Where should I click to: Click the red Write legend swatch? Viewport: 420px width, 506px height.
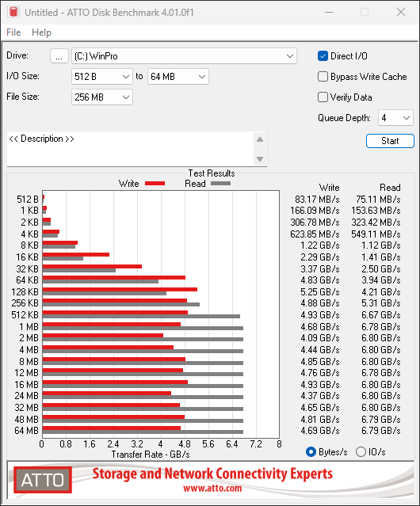click(155, 183)
